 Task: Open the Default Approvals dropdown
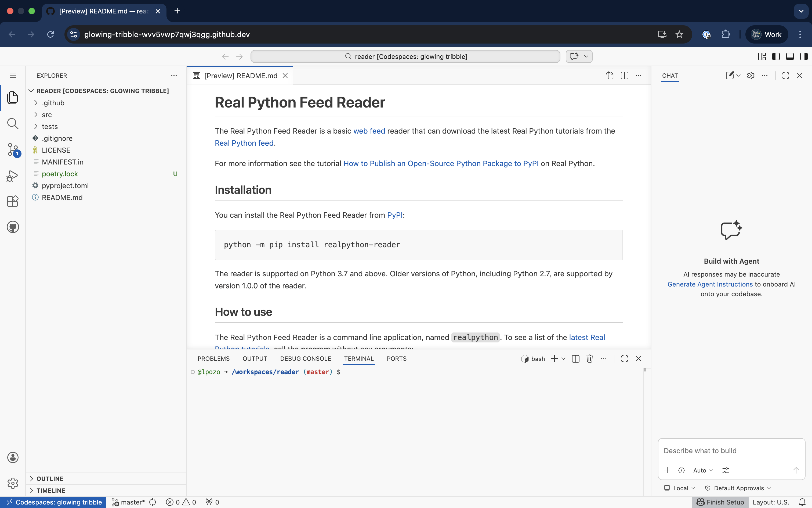click(x=738, y=488)
